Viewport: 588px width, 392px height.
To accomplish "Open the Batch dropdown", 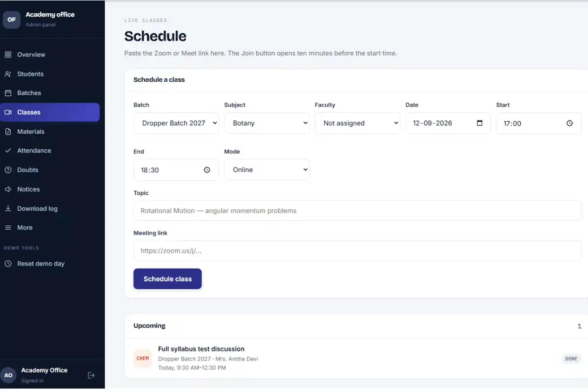I will point(176,123).
